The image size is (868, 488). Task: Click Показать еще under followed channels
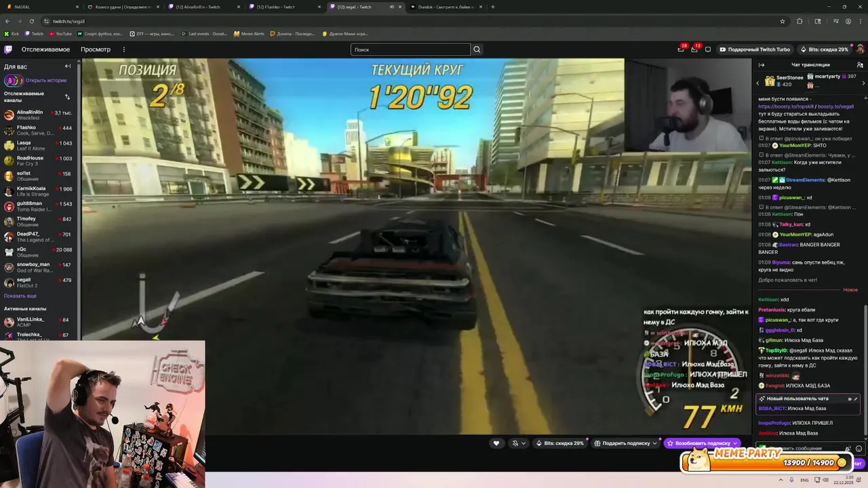click(x=20, y=296)
